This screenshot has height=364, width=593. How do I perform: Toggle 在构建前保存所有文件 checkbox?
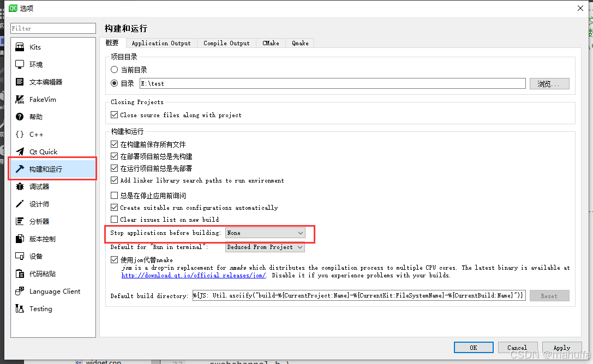point(114,144)
